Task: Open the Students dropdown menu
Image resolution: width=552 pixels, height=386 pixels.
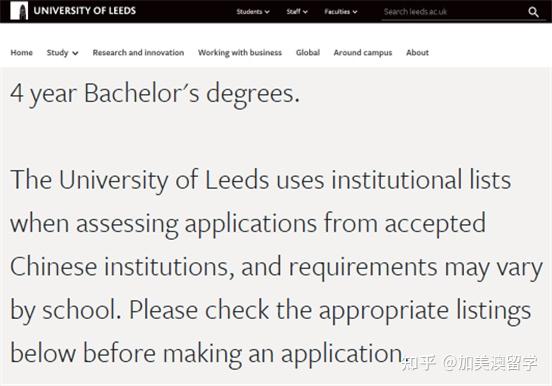Action: 253,12
